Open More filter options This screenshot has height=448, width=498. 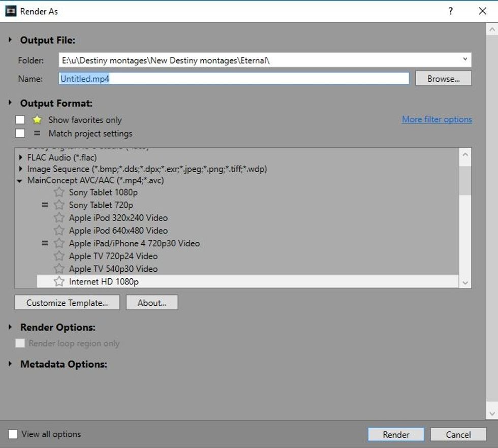(437, 119)
